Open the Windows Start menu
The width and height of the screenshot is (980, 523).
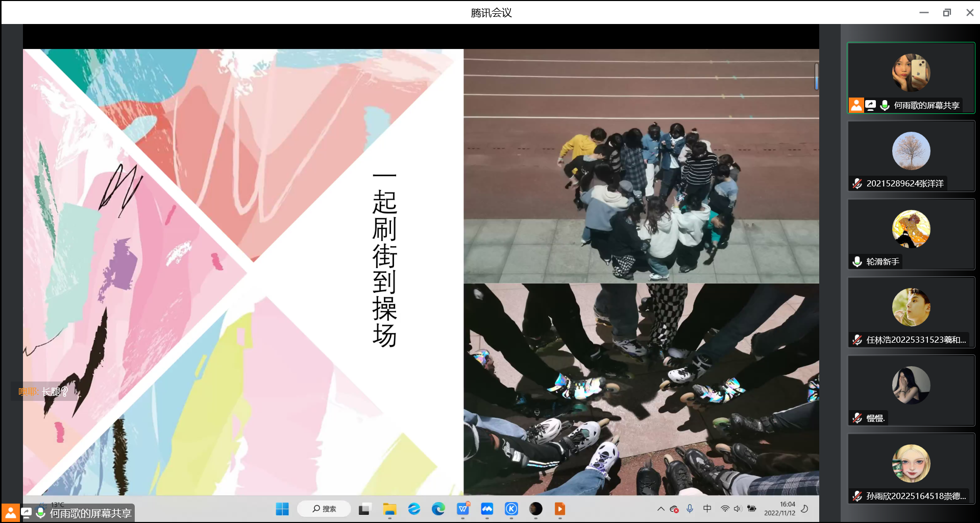click(282, 509)
